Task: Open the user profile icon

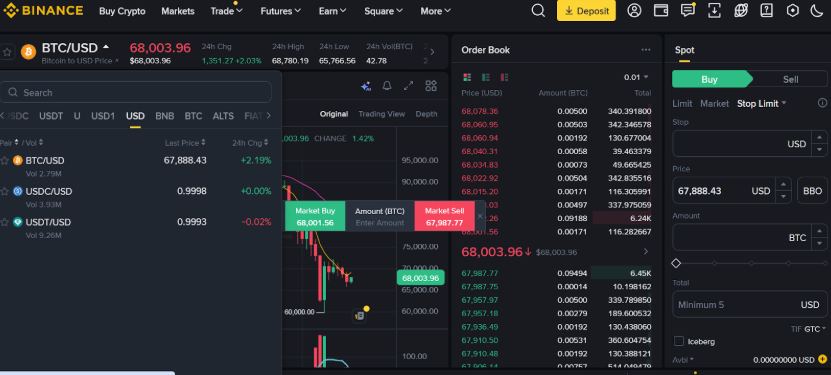Action: pos(634,11)
